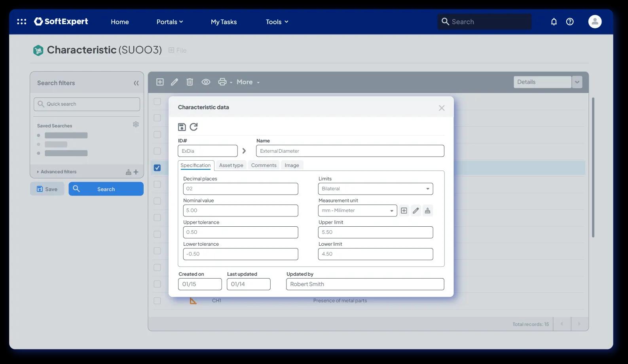Tick the checkbox beside the CH1 row

(x=157, y=301)
